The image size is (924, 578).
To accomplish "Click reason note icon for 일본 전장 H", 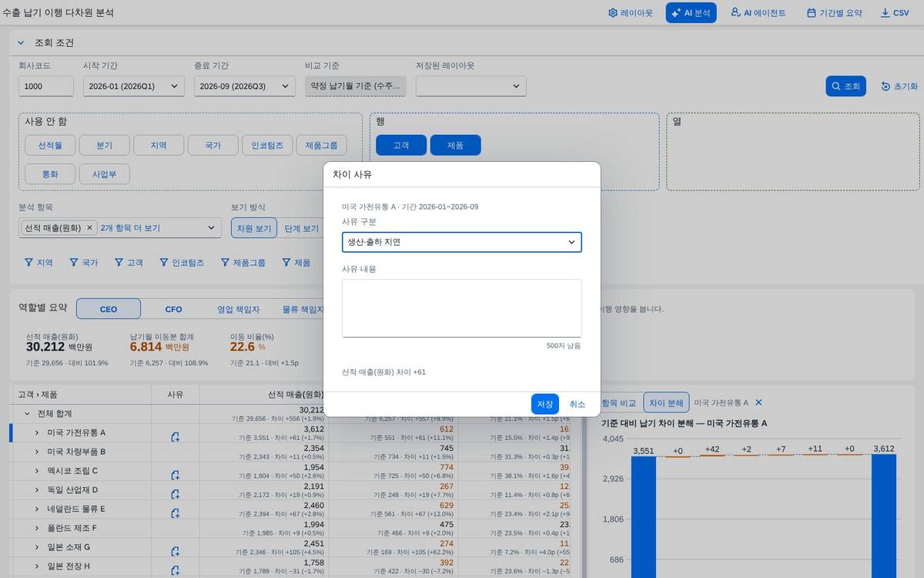I will 175,571.
